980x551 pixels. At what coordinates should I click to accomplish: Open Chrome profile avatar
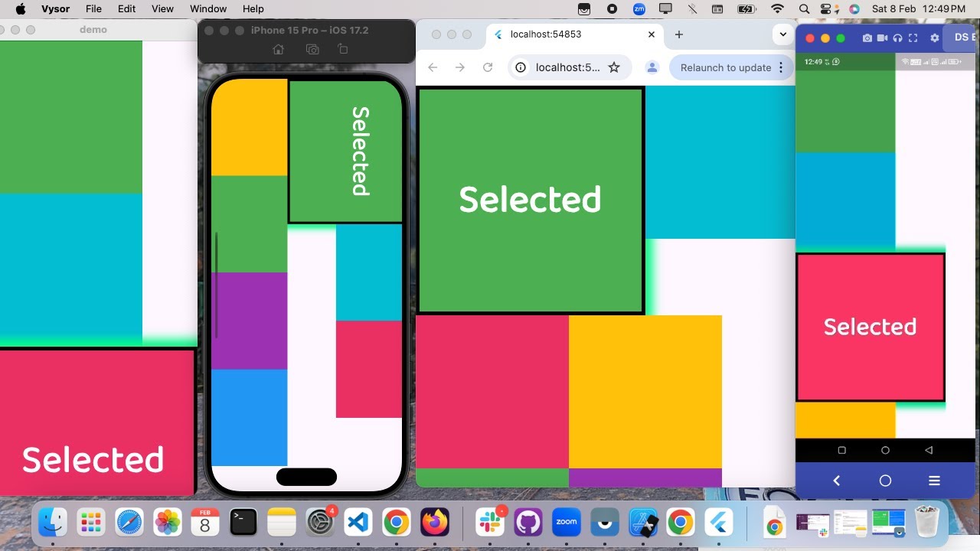tap(652, 67)
